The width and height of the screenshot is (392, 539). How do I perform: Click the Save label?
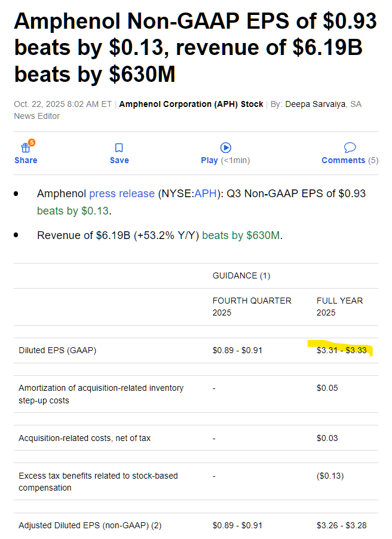tap(119, 160)
